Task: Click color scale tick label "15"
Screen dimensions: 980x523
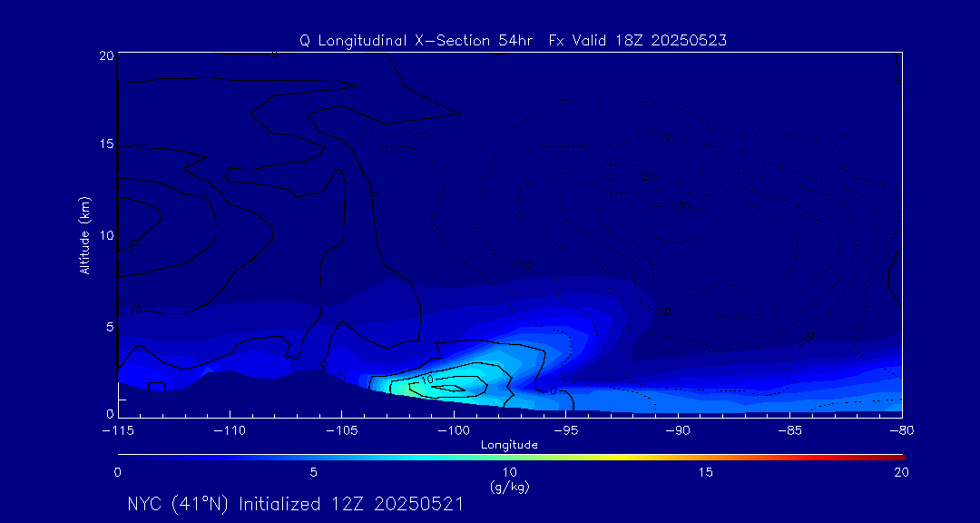Action: click(x=705, y=473)
